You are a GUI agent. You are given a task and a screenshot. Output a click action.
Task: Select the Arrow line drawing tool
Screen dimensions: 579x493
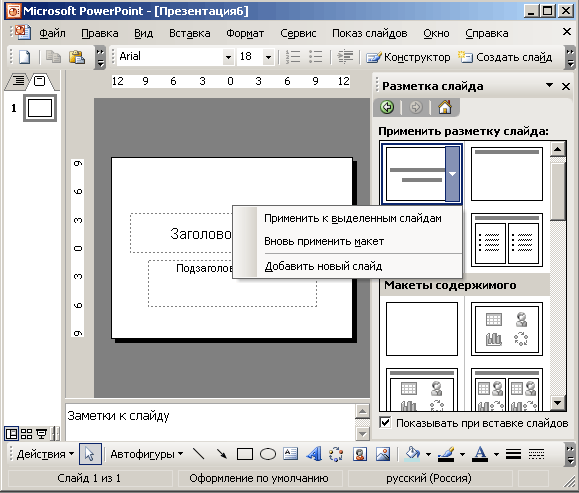coord(222,454)
